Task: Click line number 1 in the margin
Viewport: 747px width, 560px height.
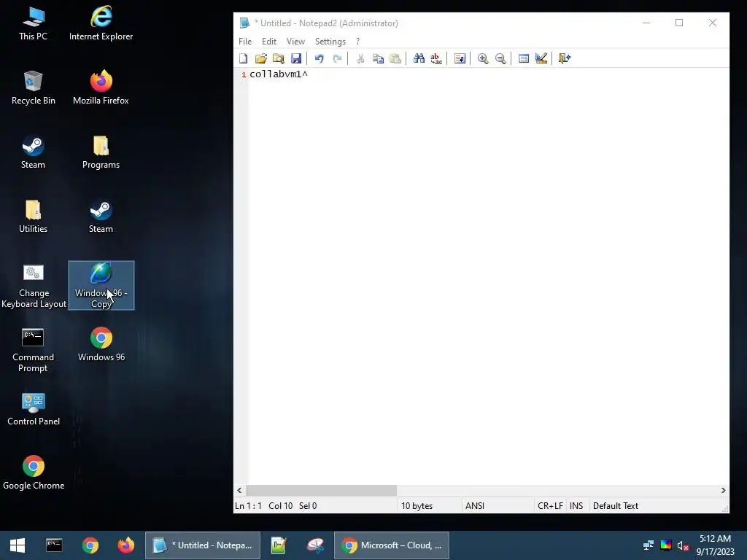Action: pyautogui.click(x=244, y=75)
